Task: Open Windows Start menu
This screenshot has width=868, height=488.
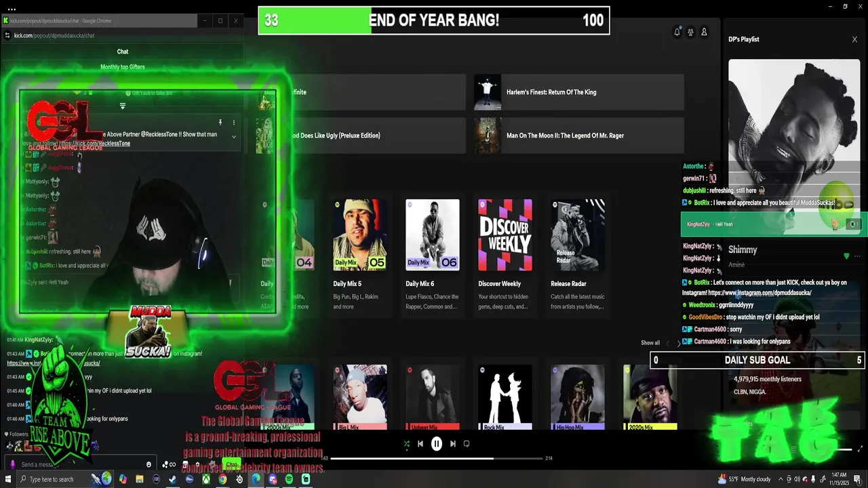Action: tap(8, 479)
